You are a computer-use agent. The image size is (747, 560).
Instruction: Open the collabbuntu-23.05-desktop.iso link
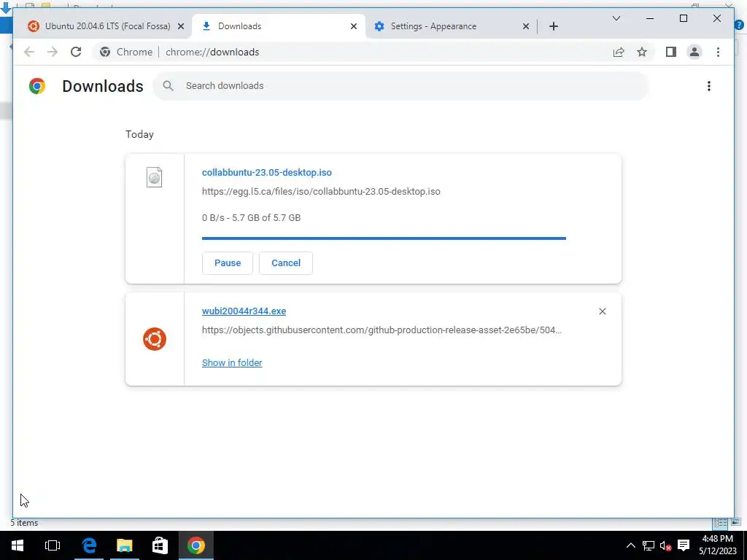pos(267,172)
